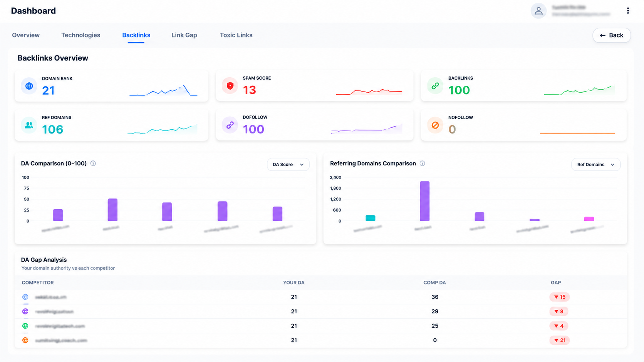The width and height of the screenshot is (644, 362).
Task: Click the Ref Domains value 106
Action: pos(52,130)
